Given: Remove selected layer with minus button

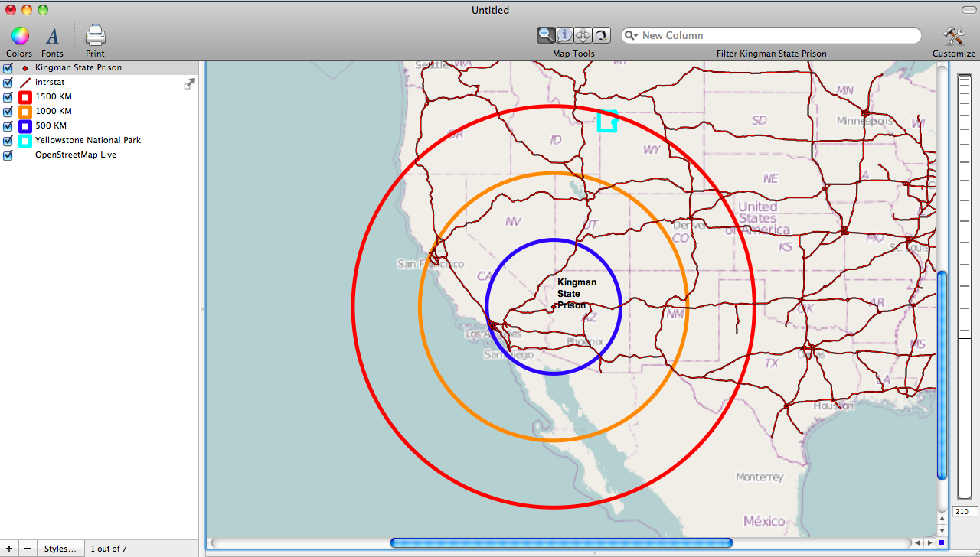Looking at the screenshot, I should click(x=28, y=549).
